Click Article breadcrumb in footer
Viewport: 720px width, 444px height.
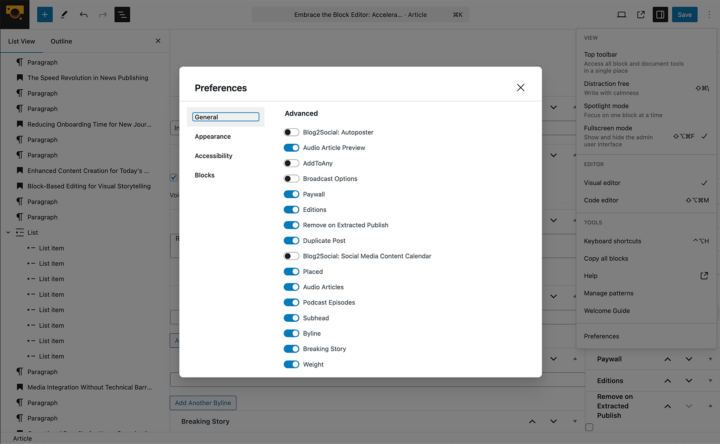[22, 438]
